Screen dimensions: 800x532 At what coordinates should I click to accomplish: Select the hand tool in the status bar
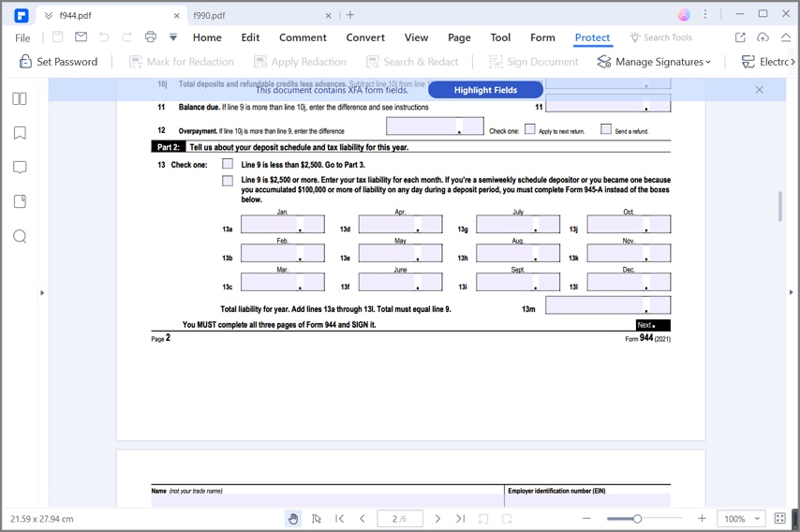[293, 519]
